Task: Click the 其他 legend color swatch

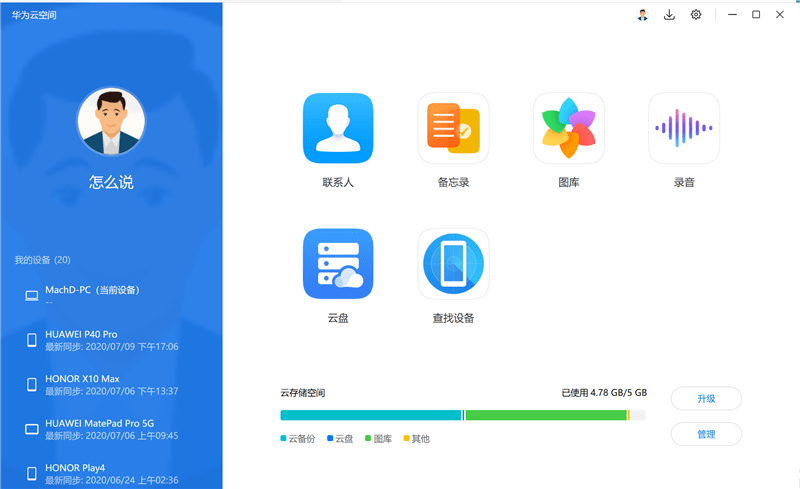Action: (x=407, y=438)
